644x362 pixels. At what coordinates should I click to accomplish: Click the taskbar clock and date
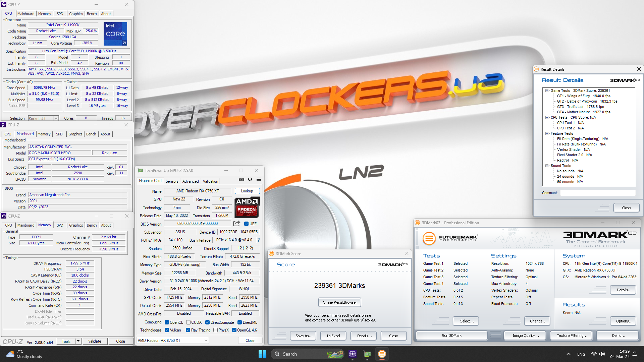[620, 354]
